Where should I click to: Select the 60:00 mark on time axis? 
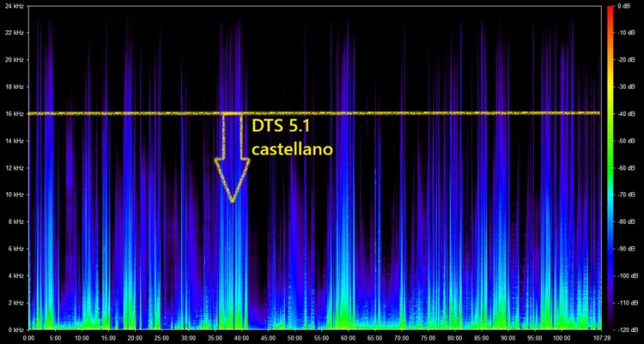tap(348, 338)
